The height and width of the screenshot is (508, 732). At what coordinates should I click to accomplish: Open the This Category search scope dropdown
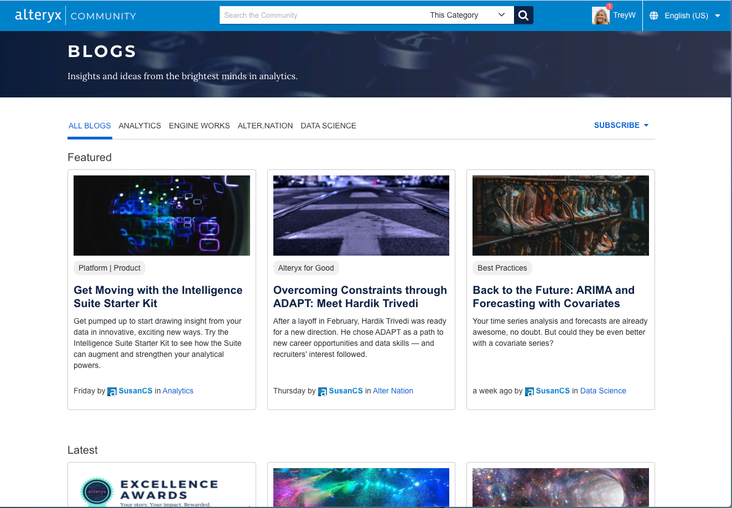pos(467,15)
